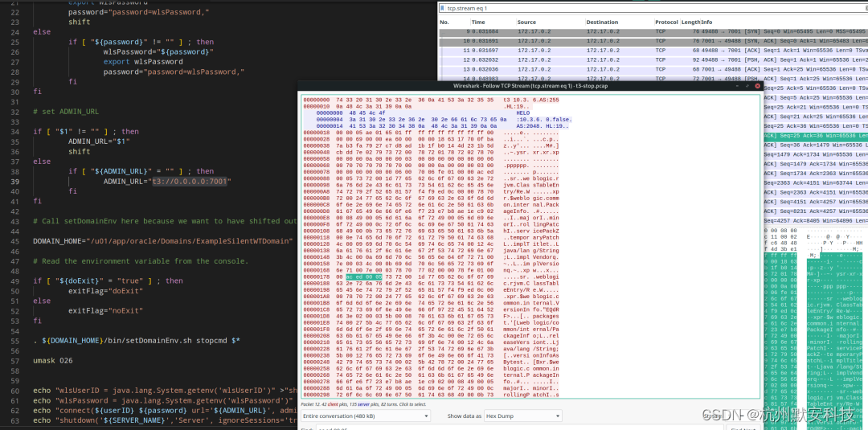The width and height of the screenshot is (868, 430).
Task: Click the '# set ADMIN_URL' comment line
Action: pyautogui.click(x=66, y=111)
